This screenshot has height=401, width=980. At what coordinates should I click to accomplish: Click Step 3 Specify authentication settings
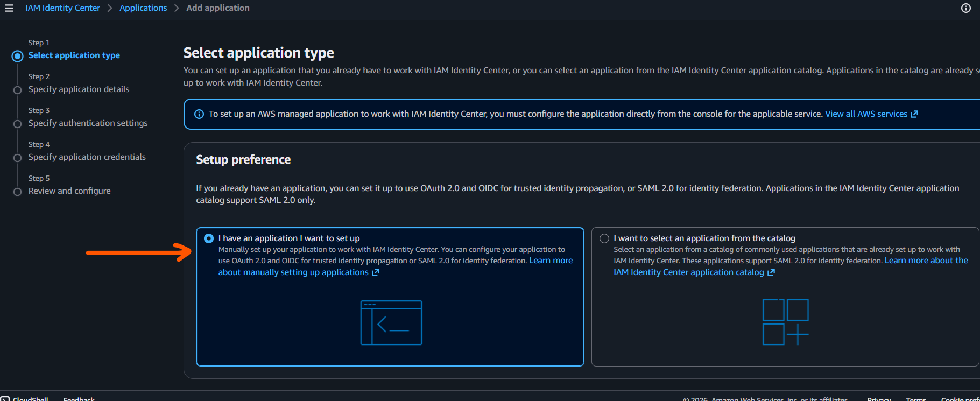pos(88,123)
